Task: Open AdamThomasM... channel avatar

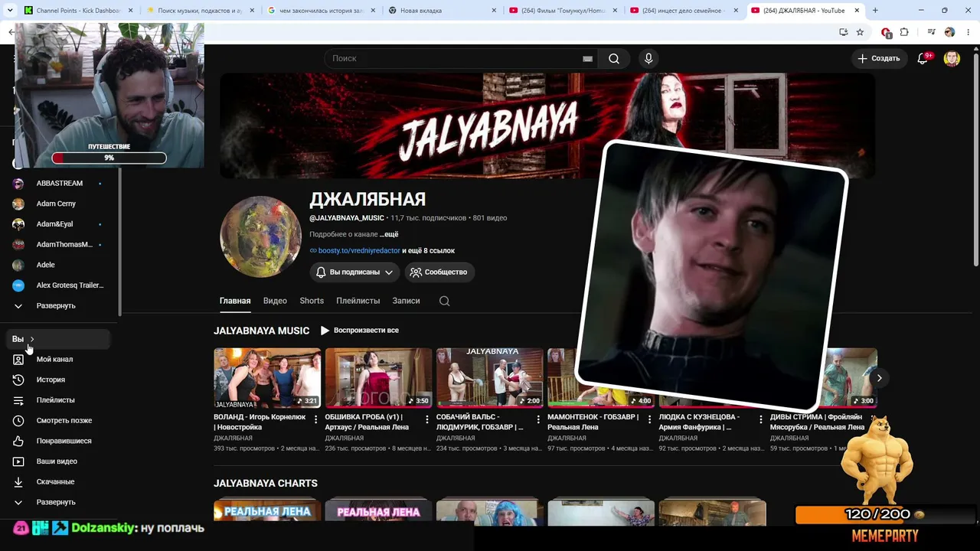Action: 18,245
